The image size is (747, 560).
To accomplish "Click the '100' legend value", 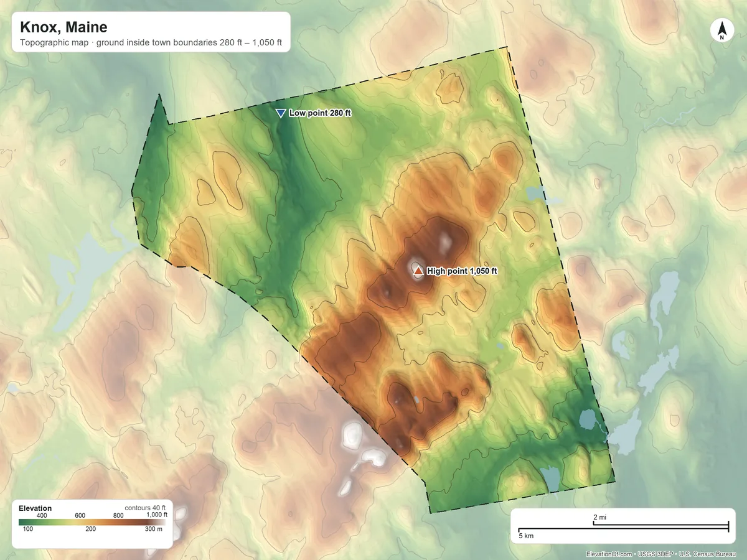I will tap(28, 529).
